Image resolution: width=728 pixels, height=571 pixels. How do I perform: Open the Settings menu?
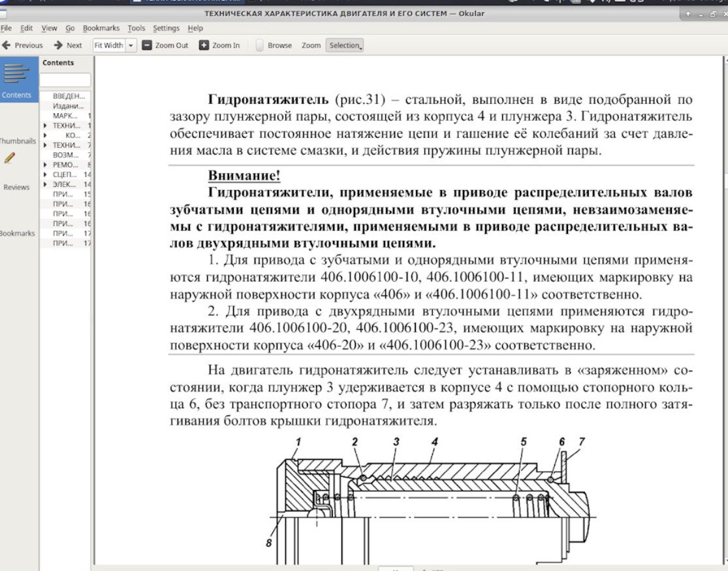coord(166,28)
